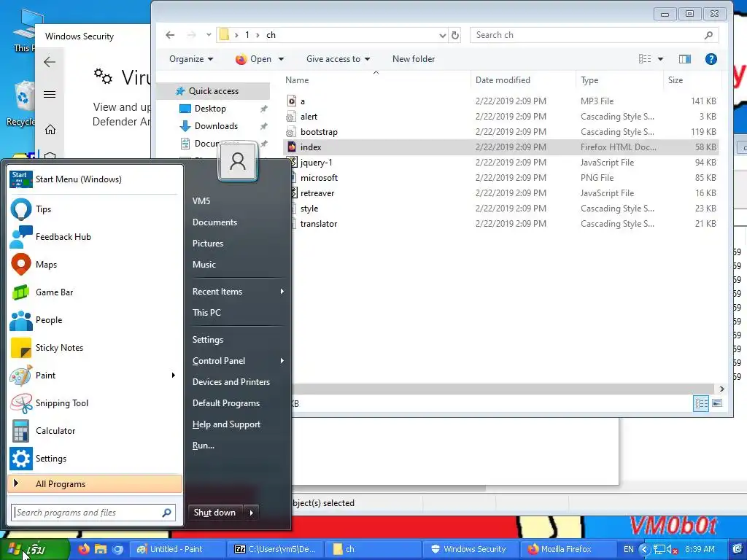Click the file explorer quick launch icon
The image size is (747, 560).
point(101,549)
